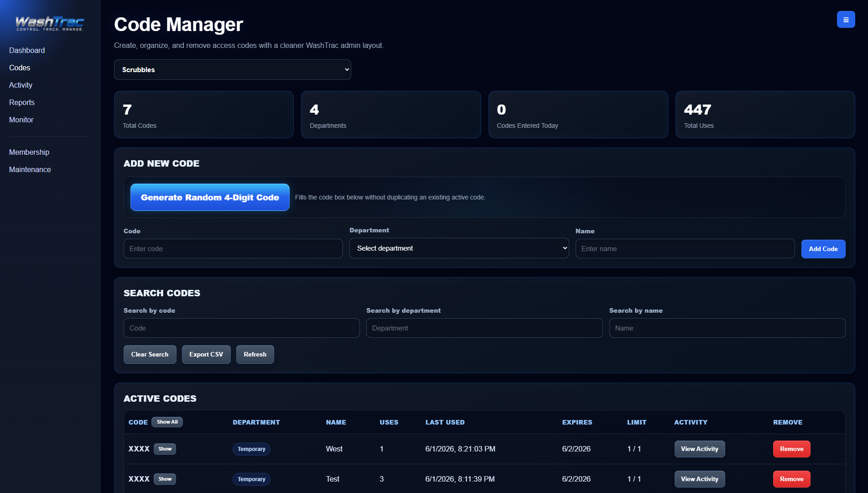This screenshot has height=493, width=868.
Task: Click the LIMIT column header
Action: click(x=636, y=423)
